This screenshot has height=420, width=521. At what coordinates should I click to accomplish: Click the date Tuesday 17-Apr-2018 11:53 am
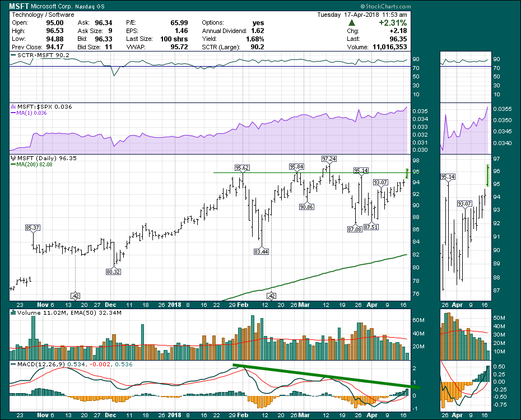[362, 15]
